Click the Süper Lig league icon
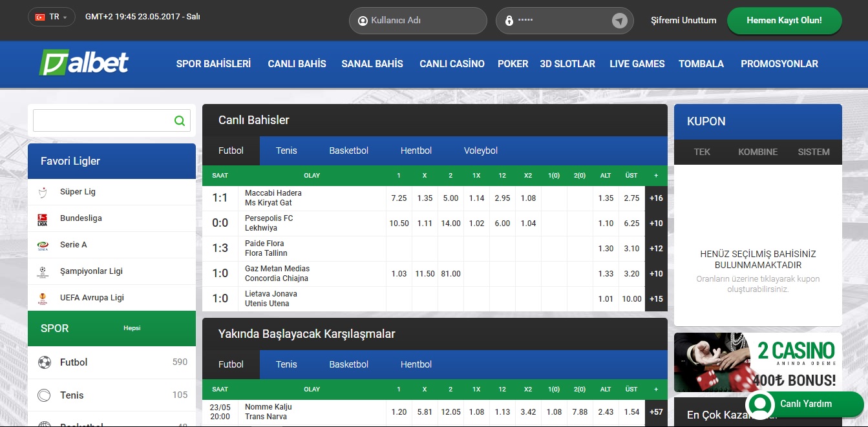This screenshot has width=868, height=427. point(43,192)
